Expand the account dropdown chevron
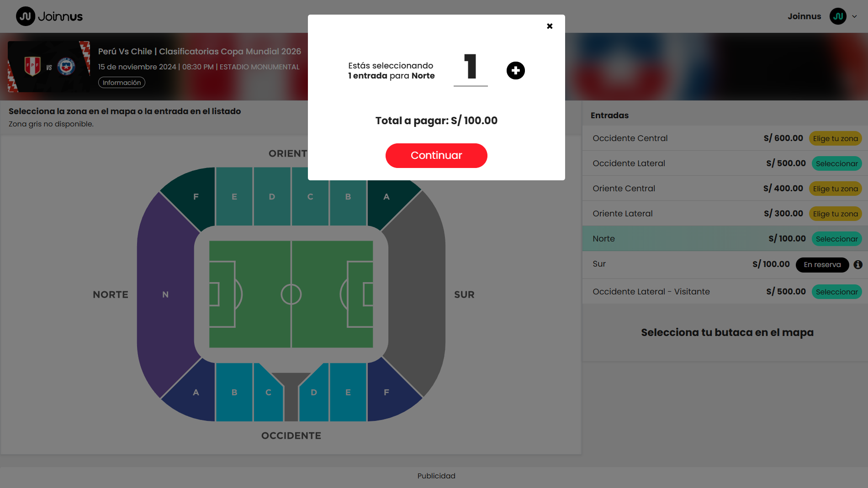The height and width of the screenshot is (488, 868). (854, 16)
